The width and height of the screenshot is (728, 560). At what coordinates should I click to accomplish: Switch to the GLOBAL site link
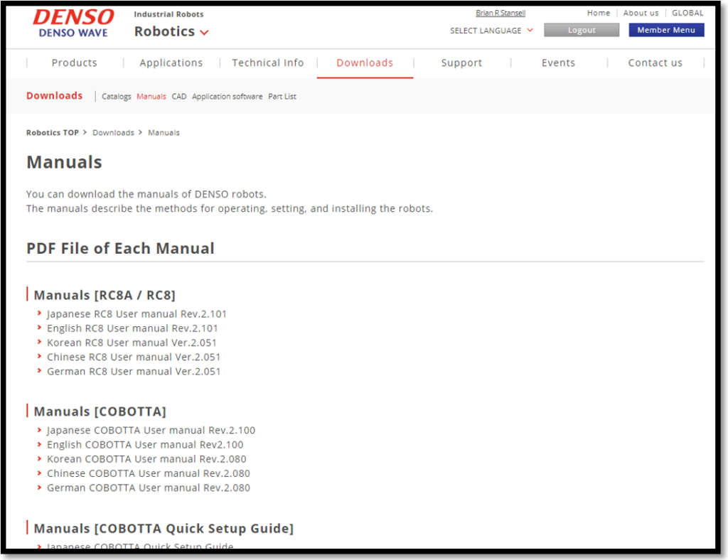(687, 13)
